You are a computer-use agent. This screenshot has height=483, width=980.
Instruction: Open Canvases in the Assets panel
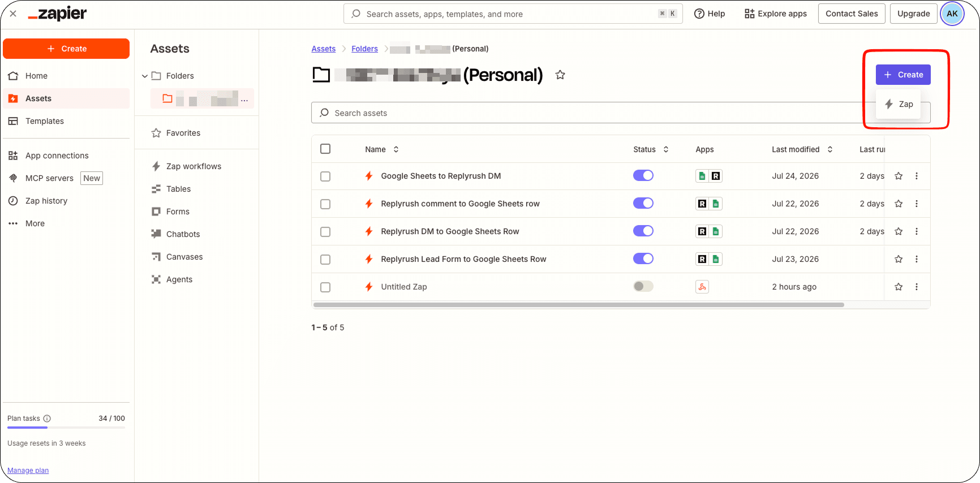pos(184,257)
